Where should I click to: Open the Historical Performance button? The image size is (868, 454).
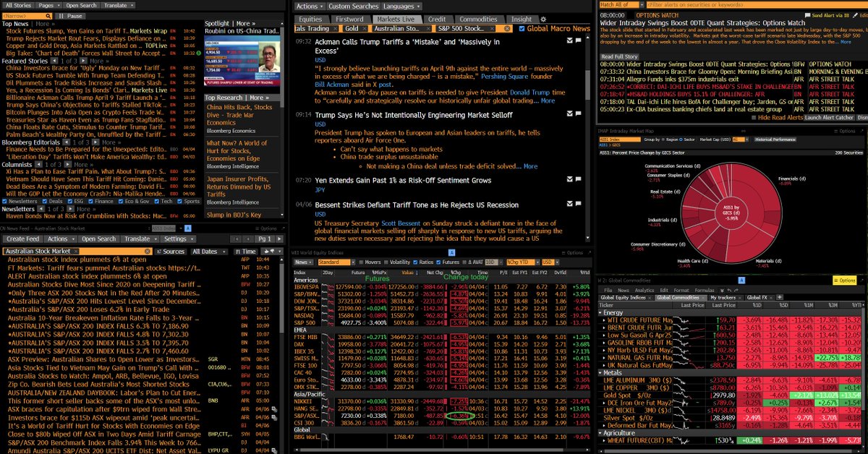(777, 139)
